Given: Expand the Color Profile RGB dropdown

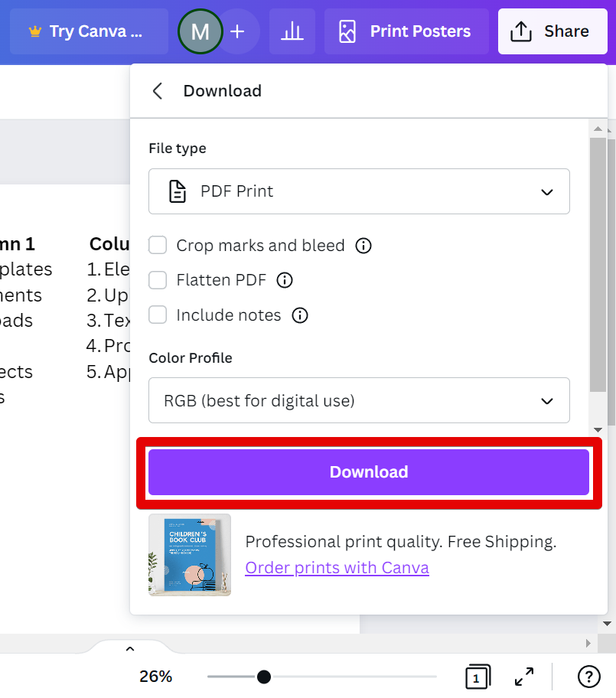Looking at the screenshot, I should [359, 400].
